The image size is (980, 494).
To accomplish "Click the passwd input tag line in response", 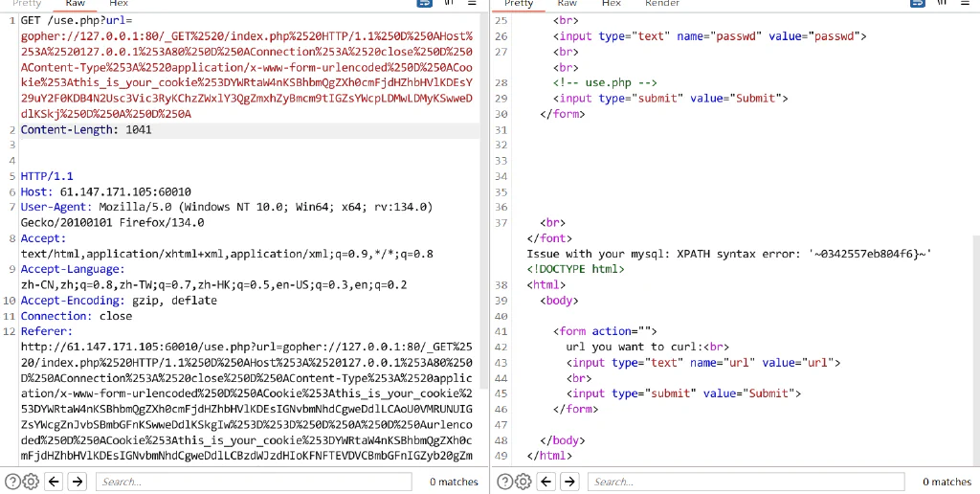I will tap(709, 36).
